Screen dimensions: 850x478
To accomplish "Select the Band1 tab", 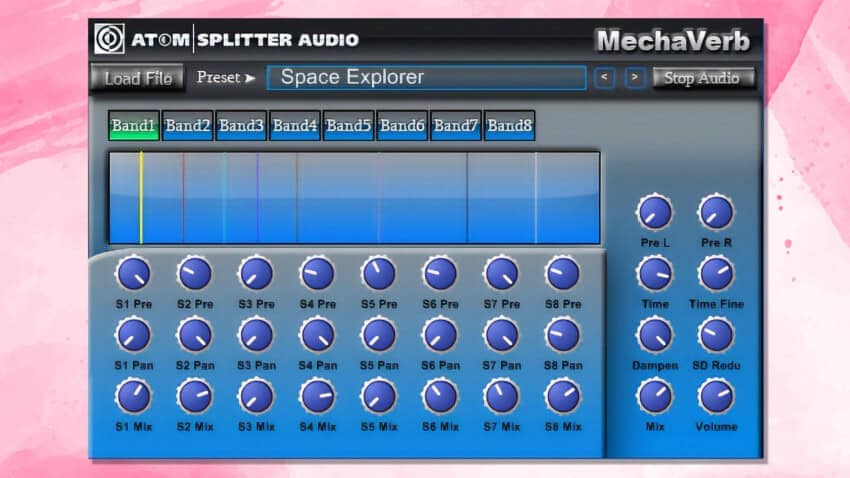I will point(133,126).
